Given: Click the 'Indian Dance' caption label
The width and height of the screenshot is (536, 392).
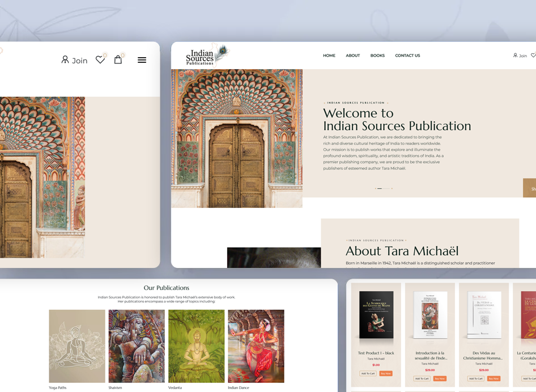Looking at the screenshot, I should 239,387.
